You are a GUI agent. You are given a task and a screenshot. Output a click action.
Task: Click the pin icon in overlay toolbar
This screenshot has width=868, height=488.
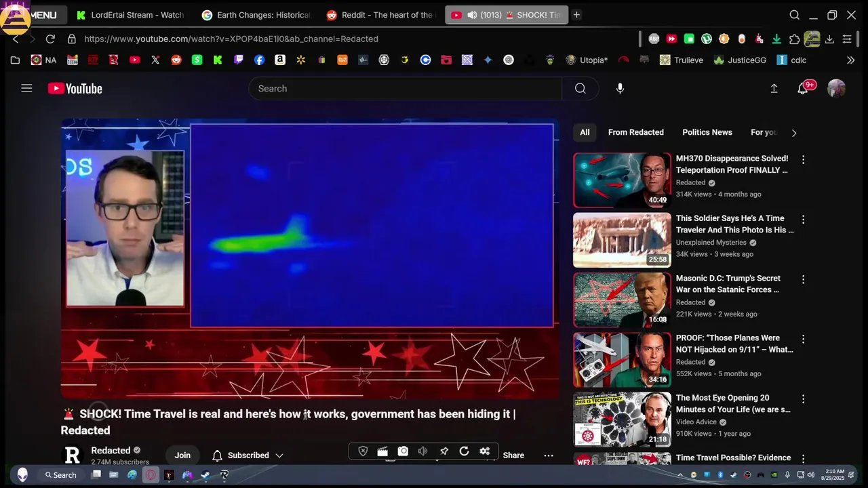[444, 451]
